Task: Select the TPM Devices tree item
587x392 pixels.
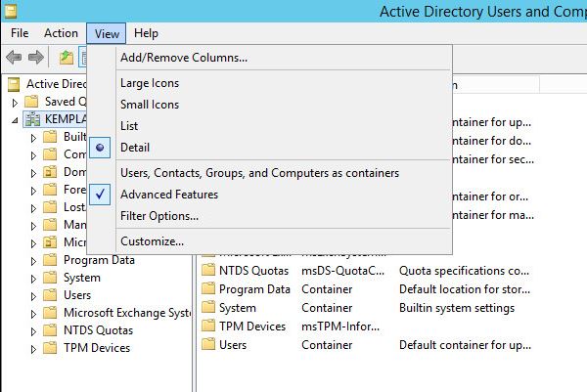Action: 97,347
